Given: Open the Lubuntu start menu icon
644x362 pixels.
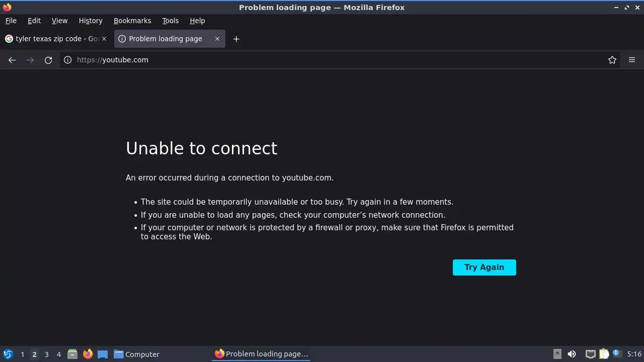Looking at the screenshot, I should tap(8, 354).
